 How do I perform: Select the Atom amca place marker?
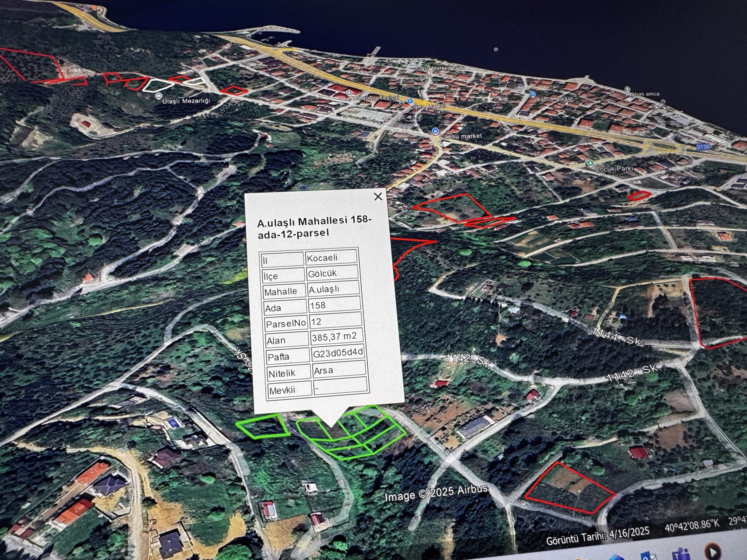[x=627, y=89]
